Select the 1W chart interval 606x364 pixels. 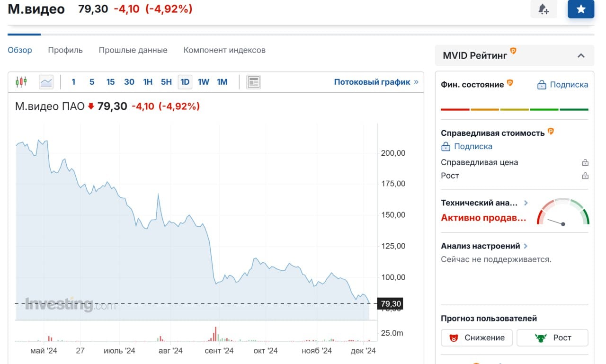[204, 82]
